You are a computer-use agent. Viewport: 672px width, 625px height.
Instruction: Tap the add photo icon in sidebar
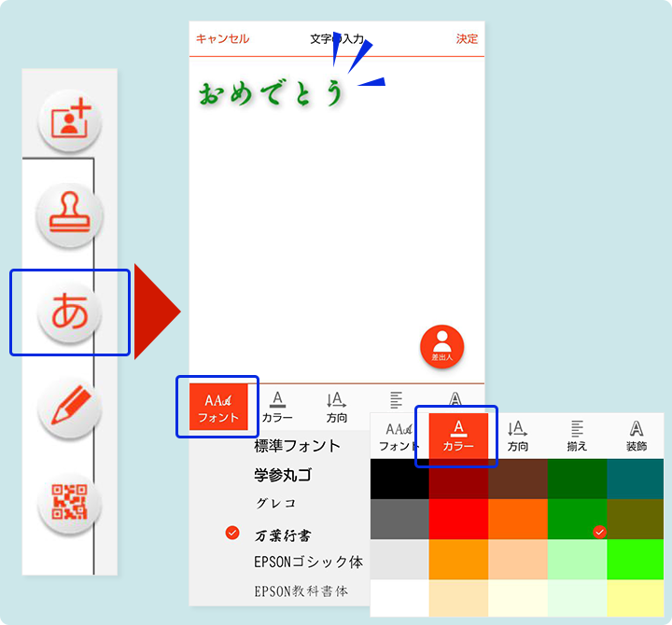tap(69, 121)
